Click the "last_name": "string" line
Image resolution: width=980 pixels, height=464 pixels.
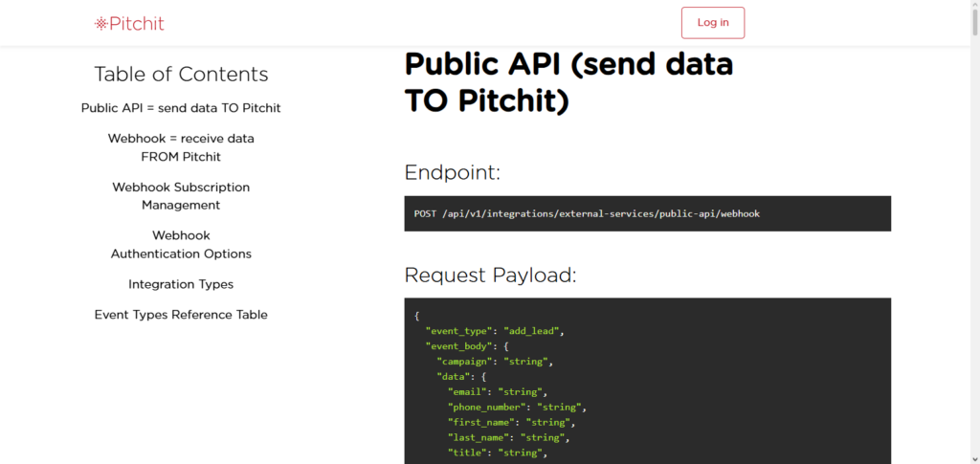pos(509,438)
